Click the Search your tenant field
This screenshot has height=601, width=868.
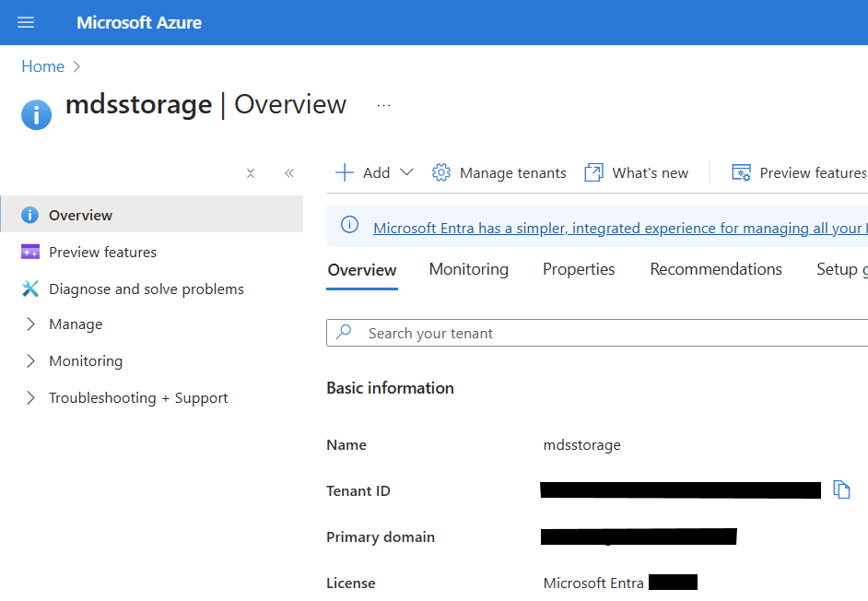tap(597, 333)
